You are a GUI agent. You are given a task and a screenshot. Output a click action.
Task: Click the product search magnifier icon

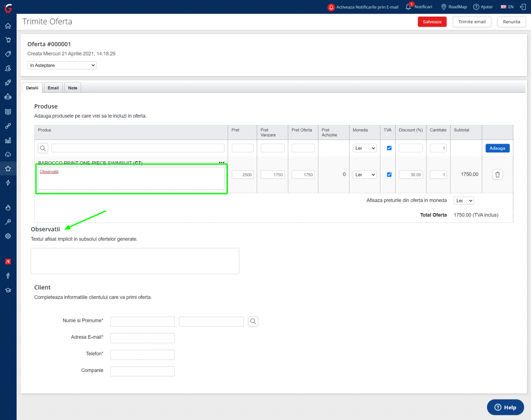(x=43, y=148)
